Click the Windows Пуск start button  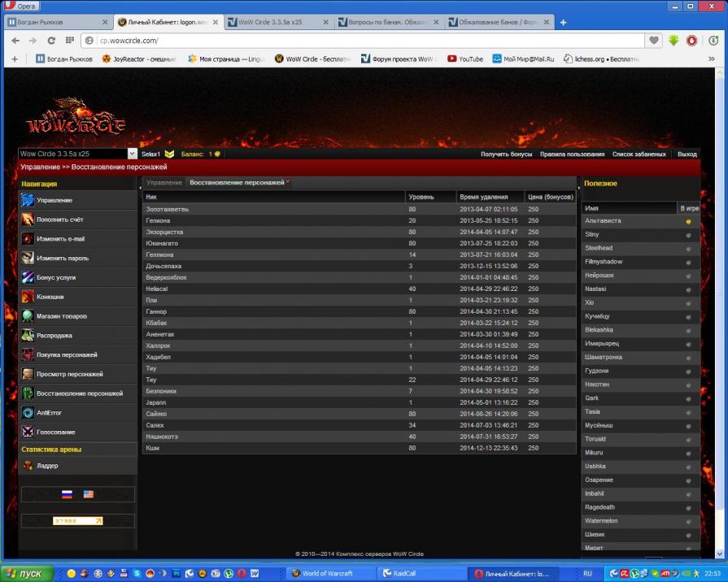coord(28,573)
